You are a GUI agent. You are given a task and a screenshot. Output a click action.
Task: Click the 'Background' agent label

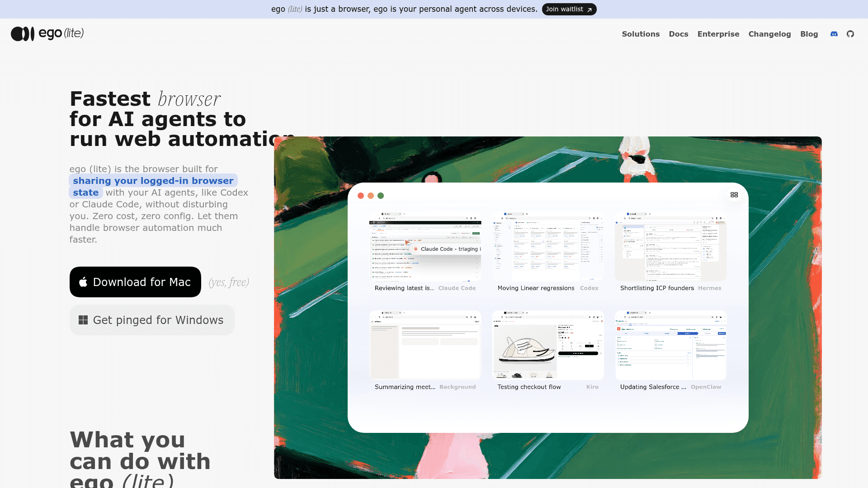pos(458,387)
